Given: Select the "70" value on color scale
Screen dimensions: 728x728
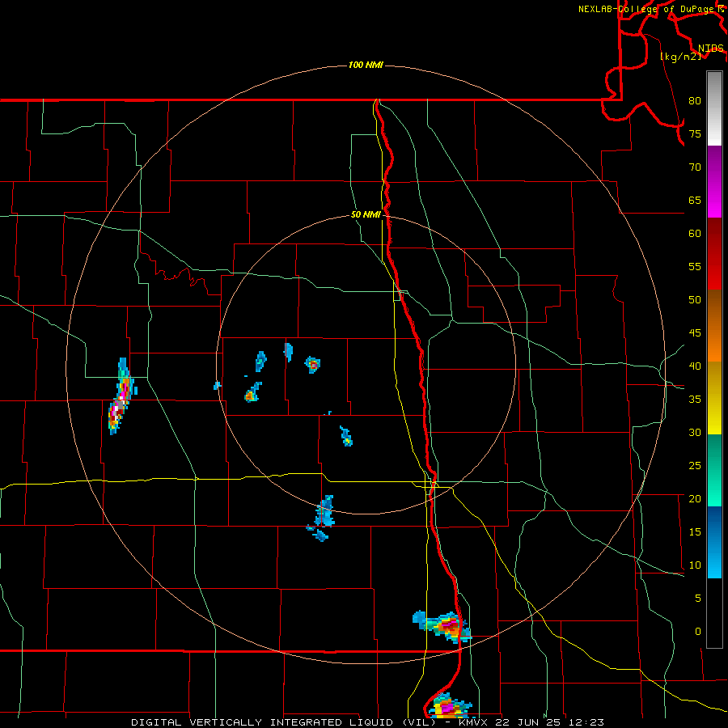Looking at the screenshot, I should (x=695, y=167).
